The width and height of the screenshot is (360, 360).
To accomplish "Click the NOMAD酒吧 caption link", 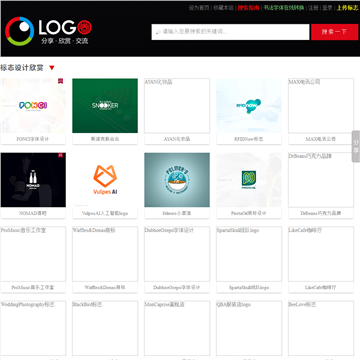I will pos(33,213).
